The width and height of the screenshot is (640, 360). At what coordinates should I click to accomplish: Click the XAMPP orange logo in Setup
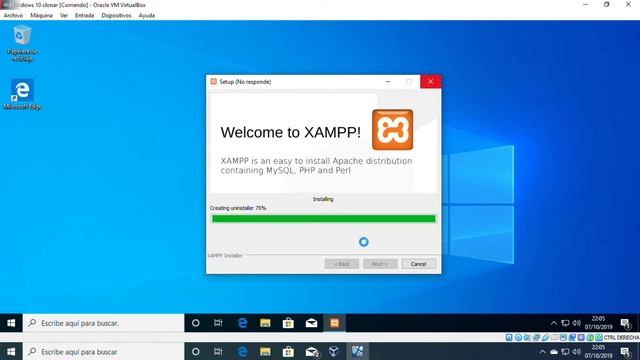tap(392, 129)
